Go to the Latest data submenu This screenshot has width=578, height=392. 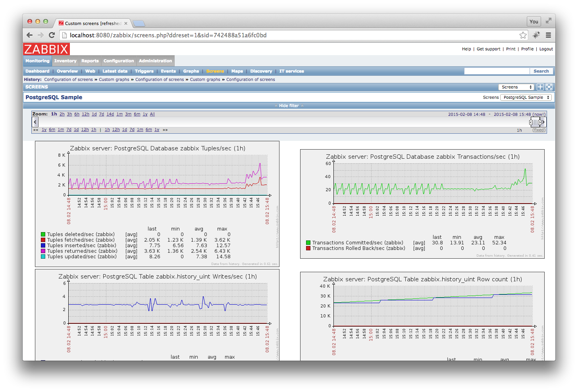pyautogui.click(x=115, y=71)
